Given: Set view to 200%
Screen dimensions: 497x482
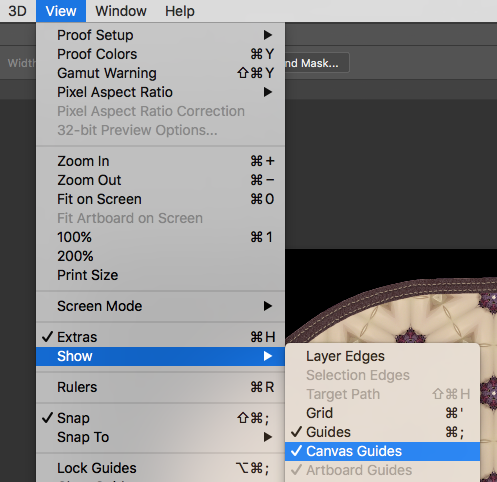Looking at the screenshot, I should [160, 256].
